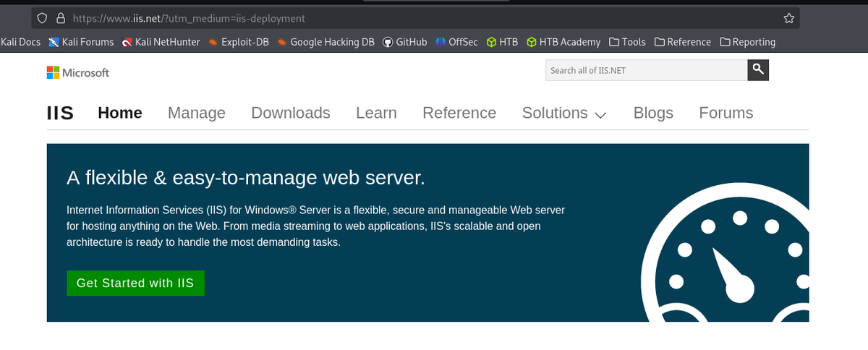Go to the Home nav item
Image resolution: width=868 pixels, height=350 pixels.
[120, 113]
